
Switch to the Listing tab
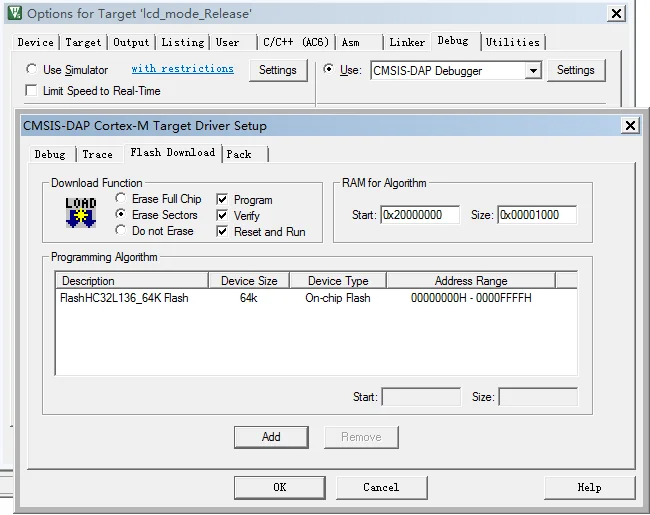point(183,42)
